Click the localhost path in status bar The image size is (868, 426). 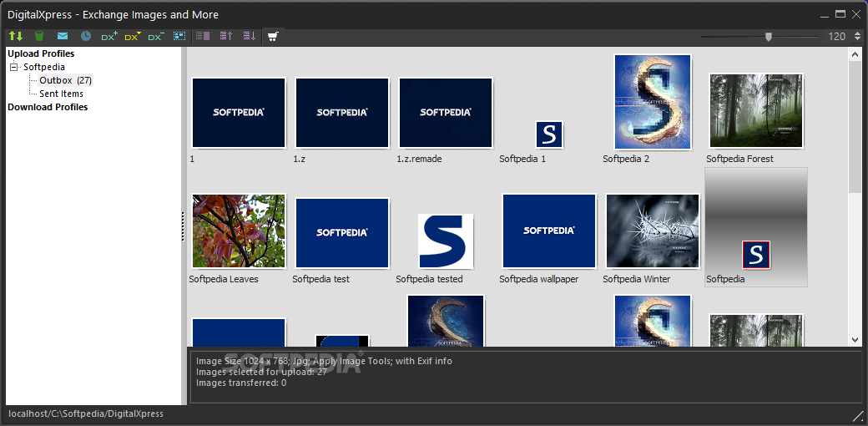click(x=86, y=413)
